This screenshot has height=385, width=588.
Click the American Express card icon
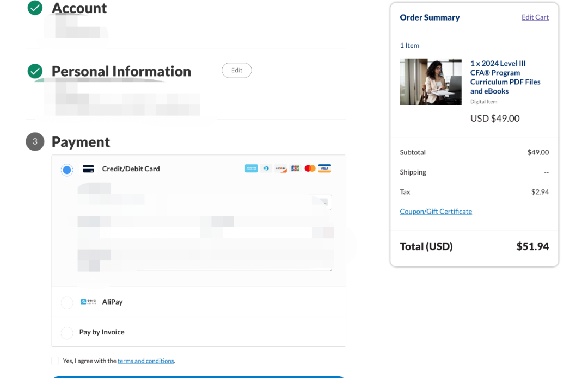tap(251, 169)
